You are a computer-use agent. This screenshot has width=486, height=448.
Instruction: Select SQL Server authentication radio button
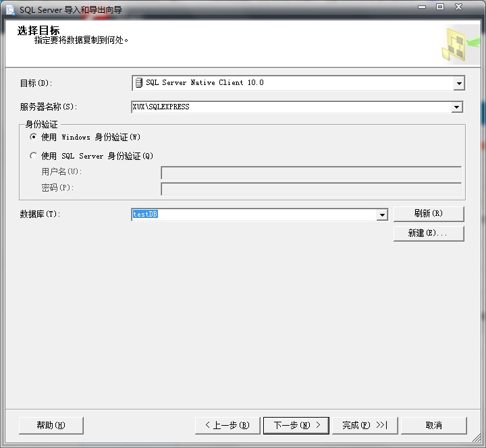(x=33, y=156)
